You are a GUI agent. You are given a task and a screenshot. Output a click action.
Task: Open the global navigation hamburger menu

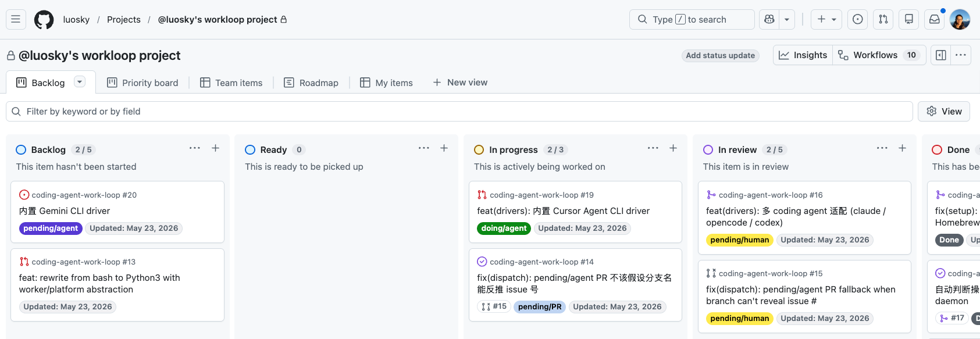click(x=16, y=19)
